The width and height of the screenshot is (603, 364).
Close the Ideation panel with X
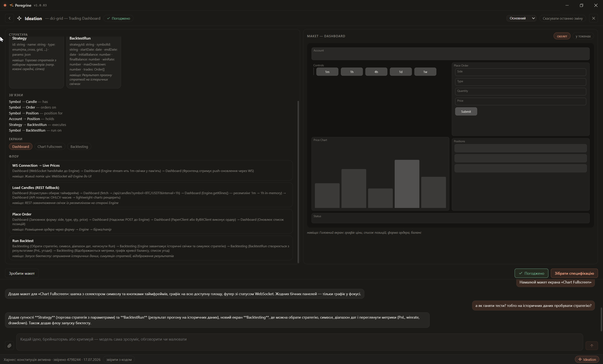pos(593,18)
